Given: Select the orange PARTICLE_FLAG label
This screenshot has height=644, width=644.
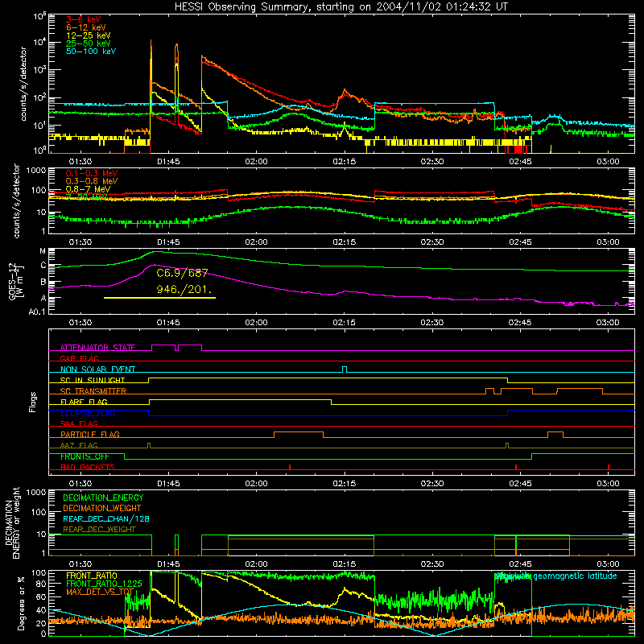Looking at the screenshot, I should click(90, 435).
